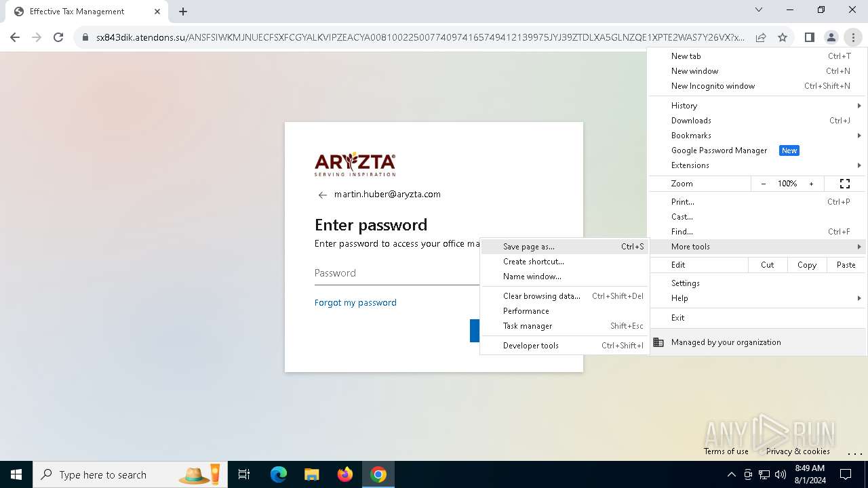The width and height of the screenshot is (868, 488).
Task: Open the Windows Start menu
Action: coord(16,474)
